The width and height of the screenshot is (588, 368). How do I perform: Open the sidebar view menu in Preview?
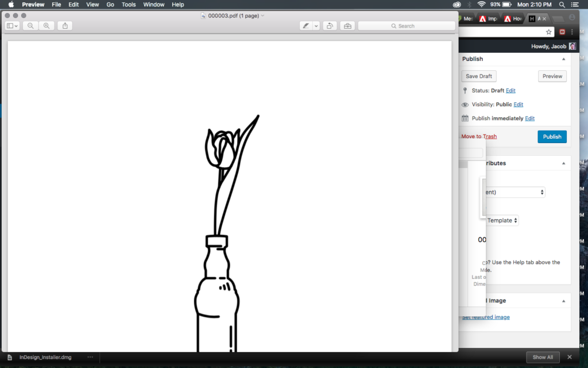[x=12, y=26]
